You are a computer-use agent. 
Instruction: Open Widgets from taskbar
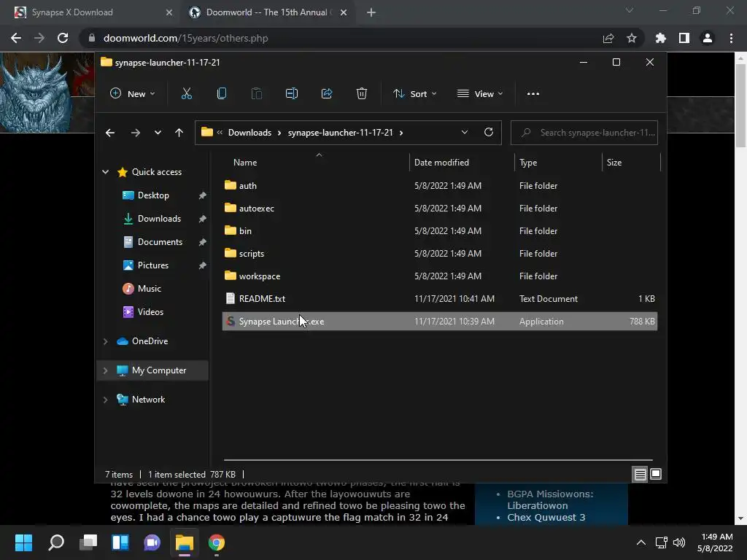coord(120,542)
